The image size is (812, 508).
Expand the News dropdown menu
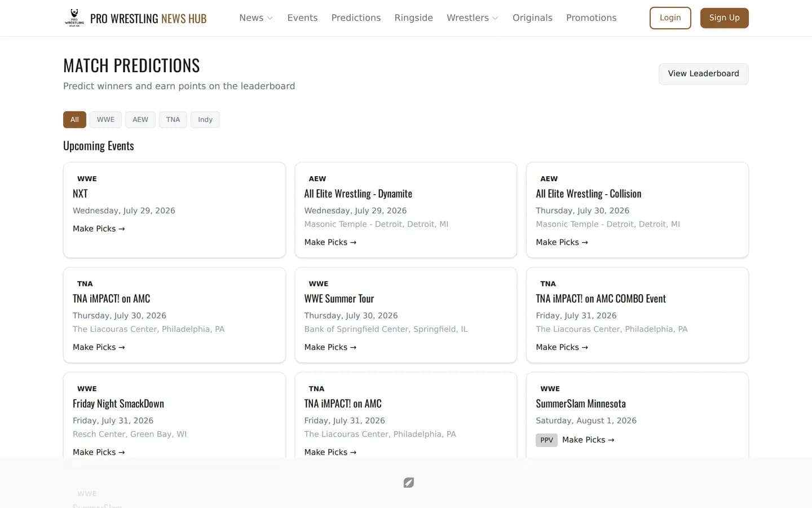coord(256,18)
